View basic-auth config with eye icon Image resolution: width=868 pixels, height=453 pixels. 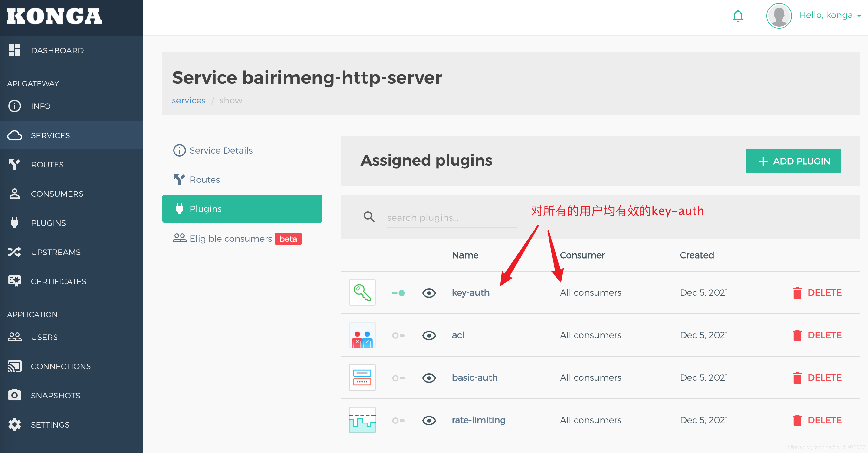pos(429,378)
